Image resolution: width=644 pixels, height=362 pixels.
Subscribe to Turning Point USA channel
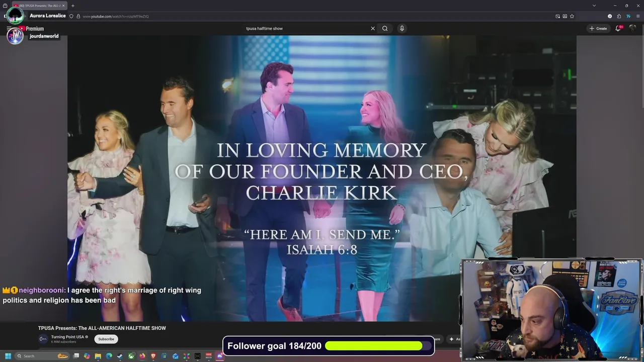106,339
